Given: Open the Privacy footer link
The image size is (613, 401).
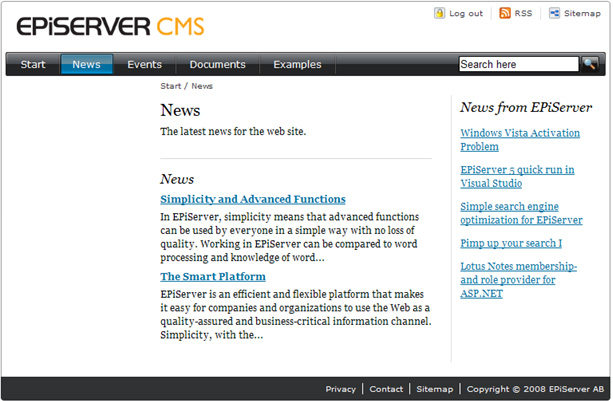Looking at the screenshot, I should (340, 389).
